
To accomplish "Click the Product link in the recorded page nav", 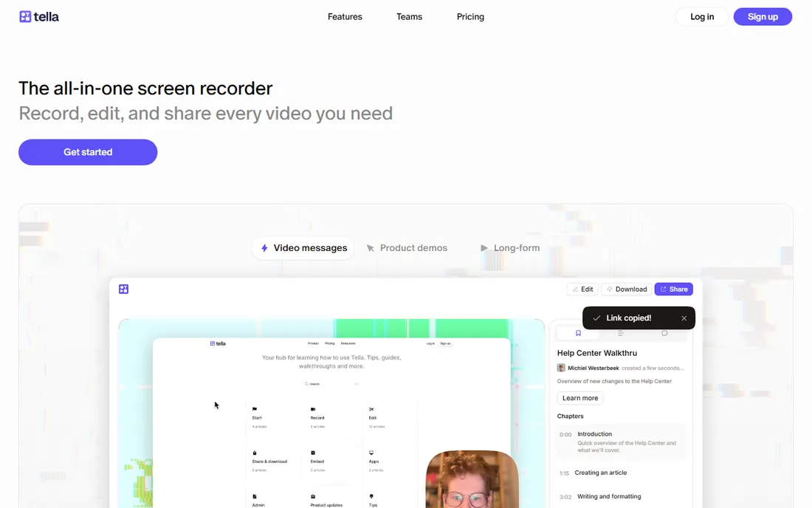I will click(x=313, y=343).
